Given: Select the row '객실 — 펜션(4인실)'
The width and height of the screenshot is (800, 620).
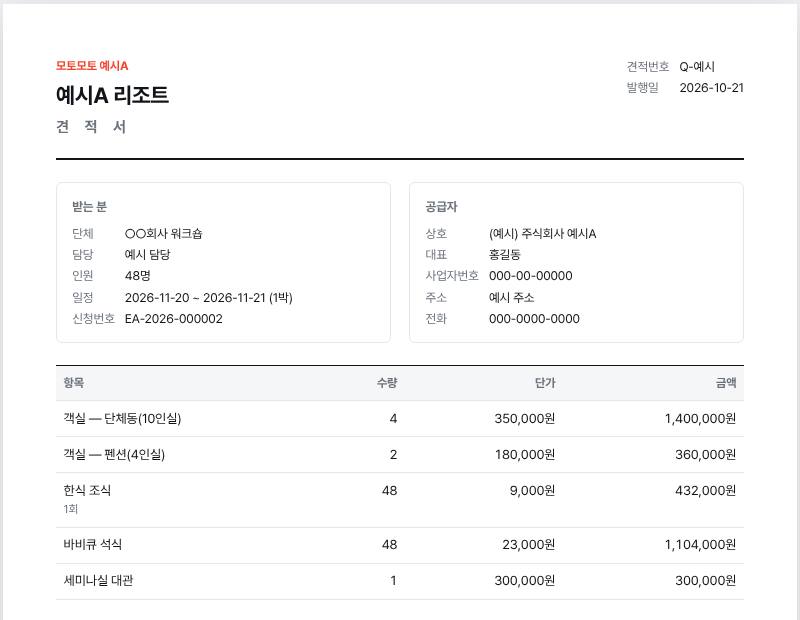Looking at the screenshot, I should [400, 455].
